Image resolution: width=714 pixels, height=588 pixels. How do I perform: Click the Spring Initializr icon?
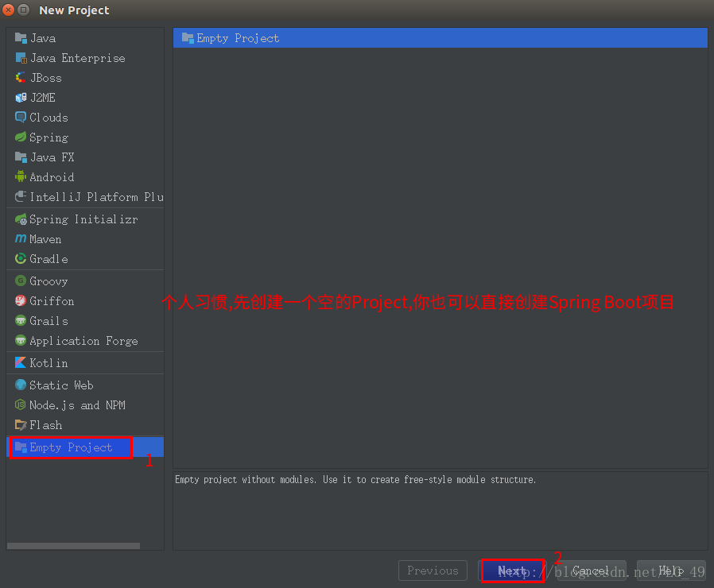tap(21, 219)
